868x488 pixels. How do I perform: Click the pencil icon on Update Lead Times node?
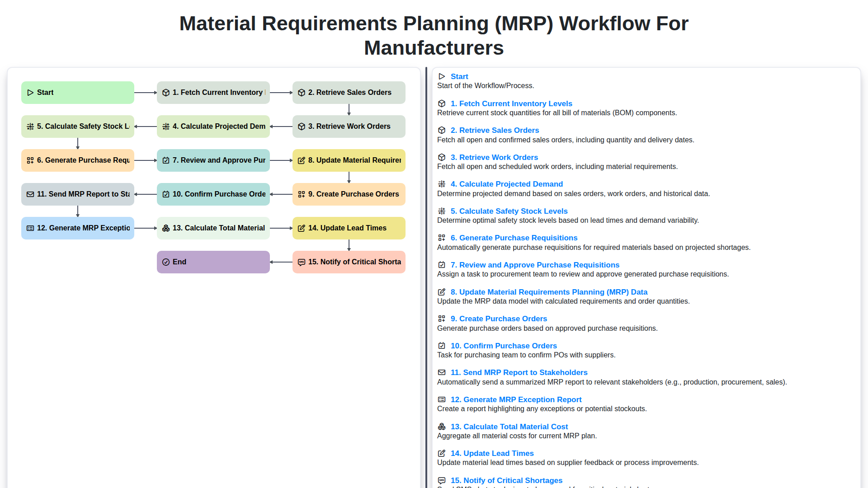point(301,228)
